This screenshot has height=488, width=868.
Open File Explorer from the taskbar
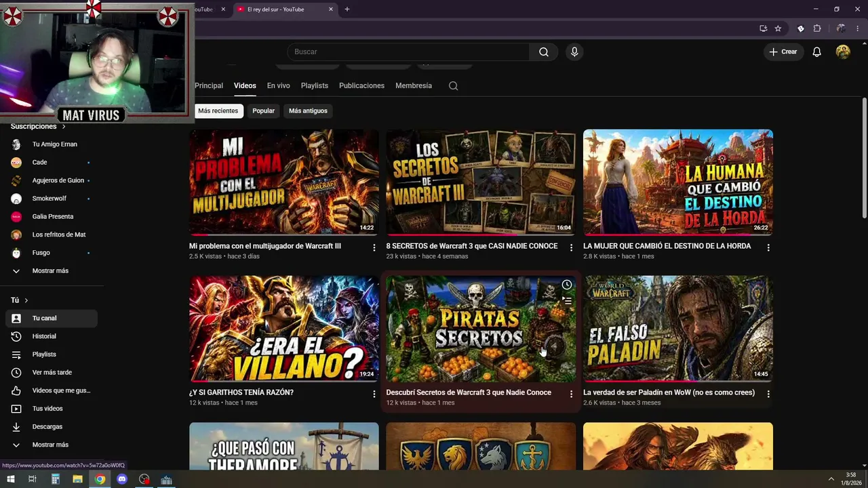tap(77, 479)
